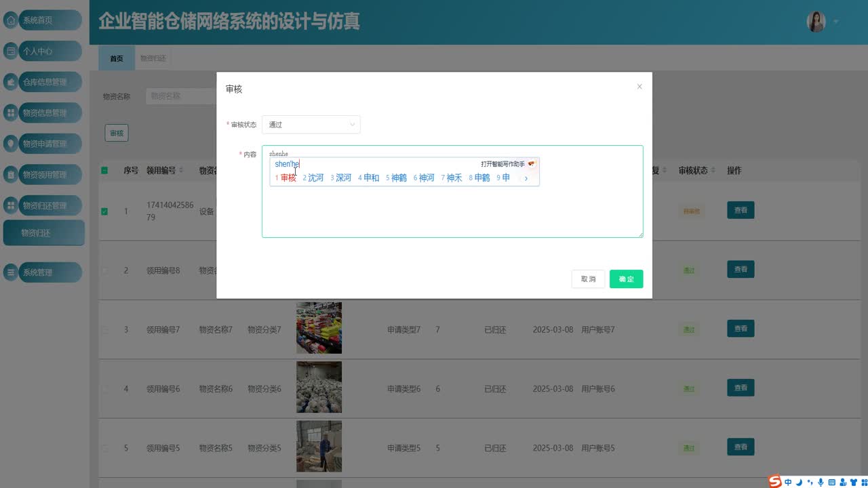
Task: Toggle the table header select-all checkbox
Action: tap(104, 170)
